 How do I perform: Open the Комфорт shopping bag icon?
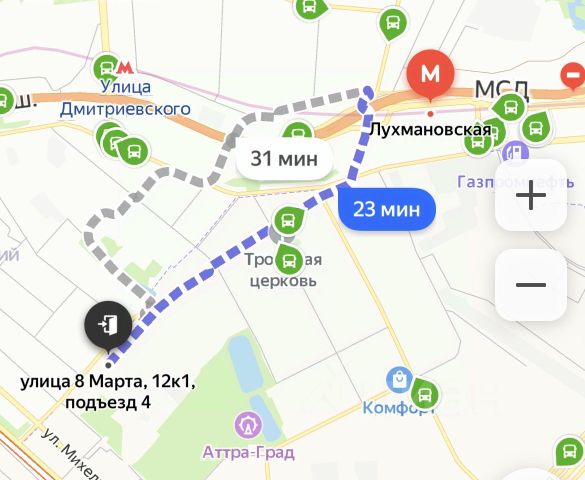click(399, 380)
